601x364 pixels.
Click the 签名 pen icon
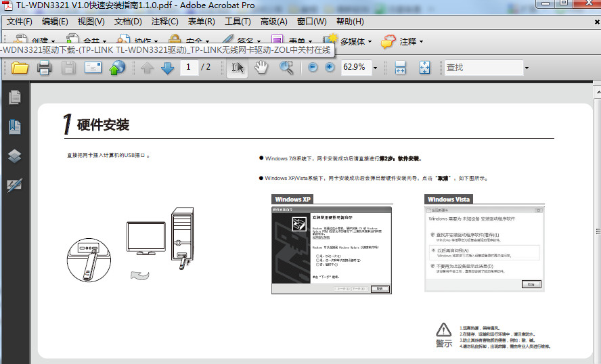pos(227,39)
